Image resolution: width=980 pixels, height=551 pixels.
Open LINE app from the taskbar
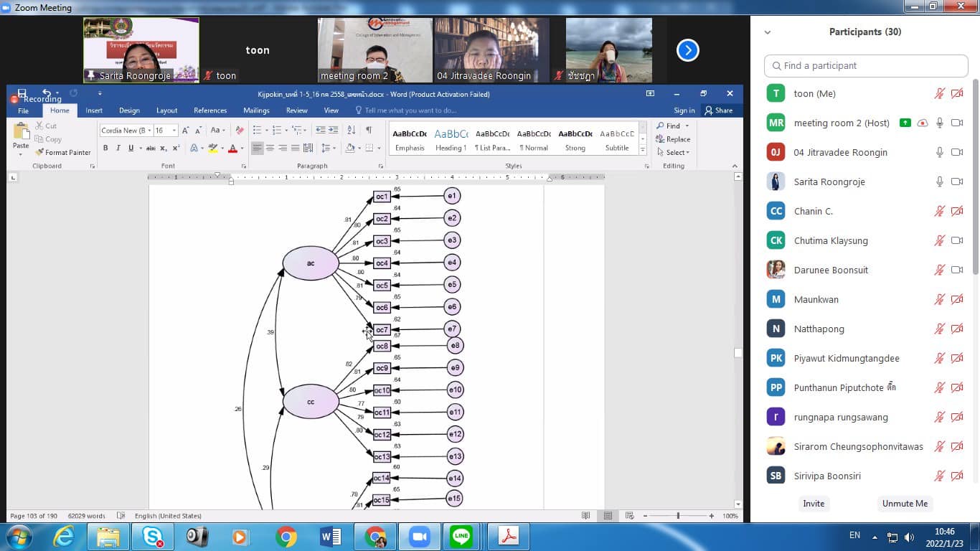click(461, 536)
